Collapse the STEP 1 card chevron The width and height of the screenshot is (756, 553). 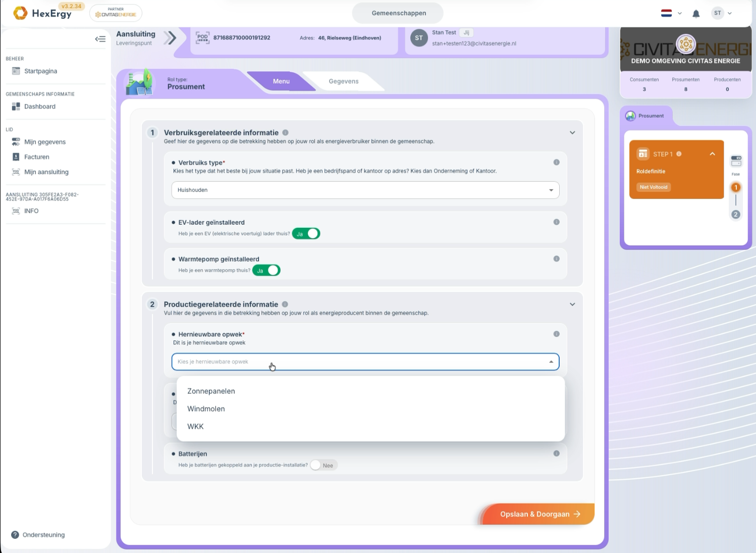point(712,154)
